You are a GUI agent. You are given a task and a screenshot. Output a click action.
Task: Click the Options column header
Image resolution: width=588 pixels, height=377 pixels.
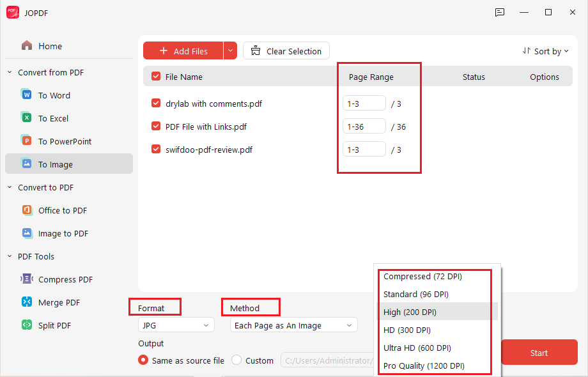coord(544,77)
